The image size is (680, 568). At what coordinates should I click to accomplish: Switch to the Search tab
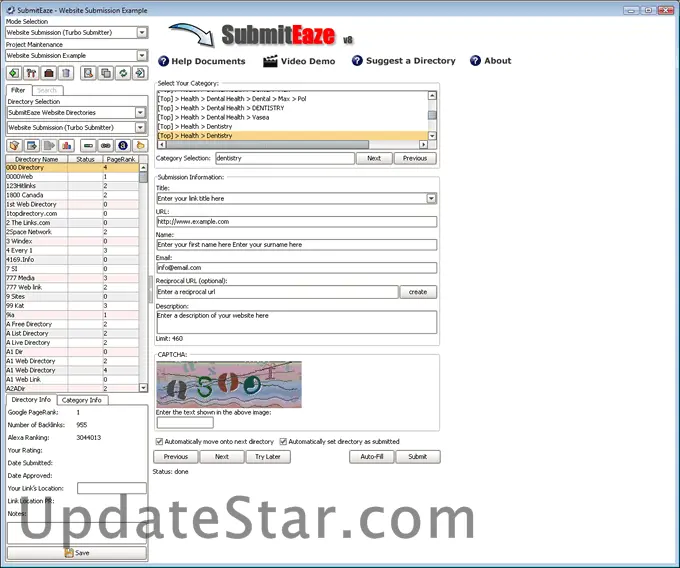(47, 90)
